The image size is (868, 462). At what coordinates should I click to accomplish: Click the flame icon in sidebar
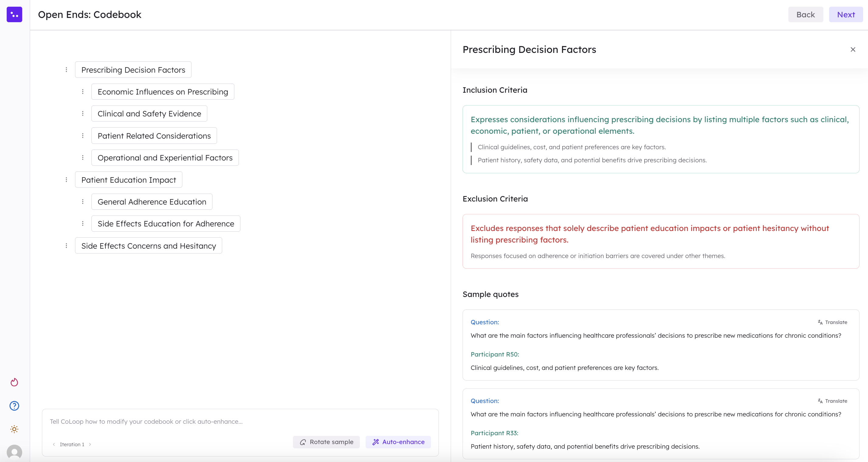click(x=14, y=382)
